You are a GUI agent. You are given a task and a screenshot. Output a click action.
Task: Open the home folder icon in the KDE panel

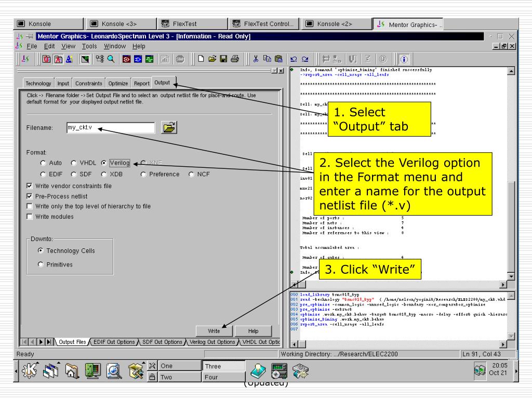click(72, 371)
